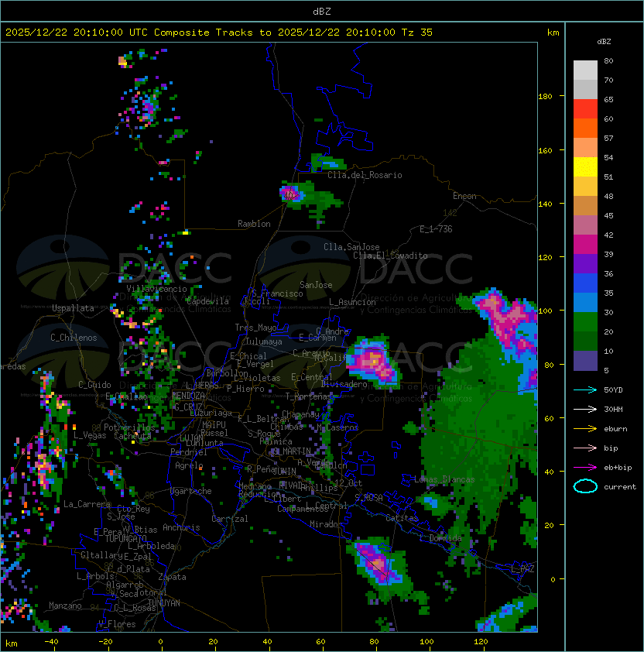Click the 'MENDOZA' map label
This screenshot has width=644, height=652.
[188, 396]
